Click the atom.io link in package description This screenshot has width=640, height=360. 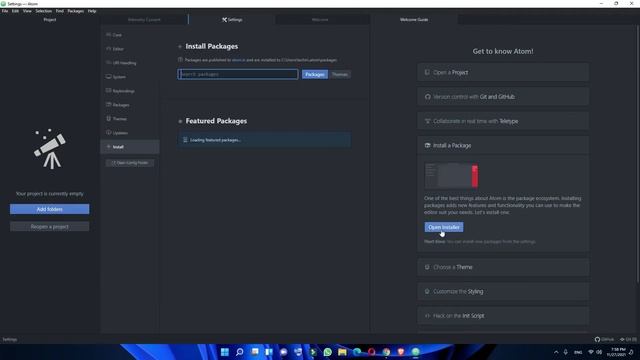click(x=238, y=60)
